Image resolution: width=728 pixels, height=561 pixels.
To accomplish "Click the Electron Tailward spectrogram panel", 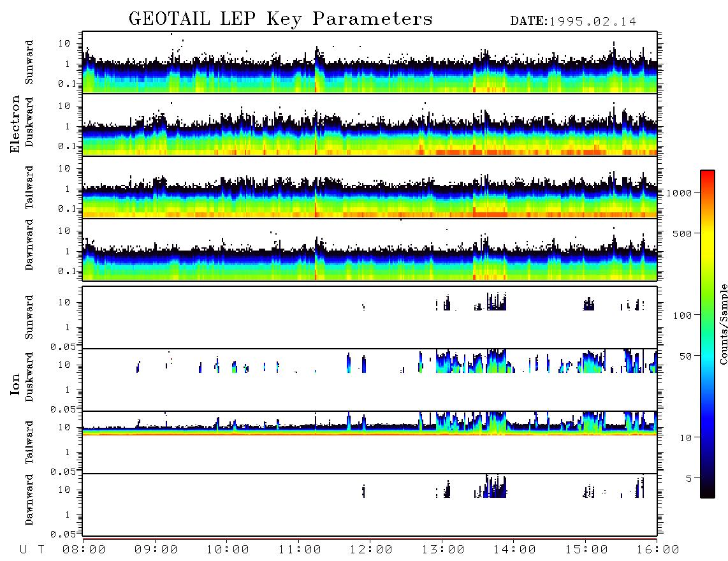I will coord(370,187).
